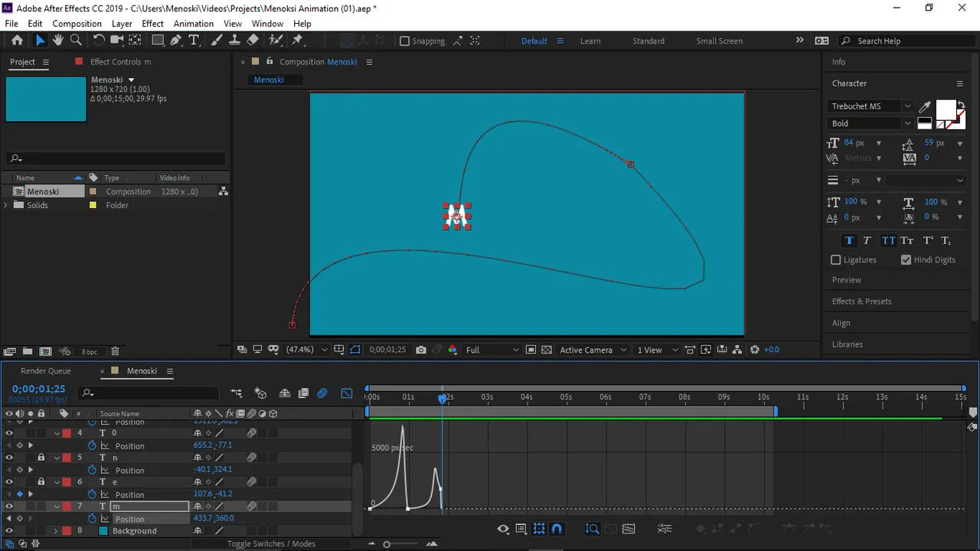Screen dimensions: 980x551
Task: Open the show channel RGB icon
Action: [x=452, y=350]
